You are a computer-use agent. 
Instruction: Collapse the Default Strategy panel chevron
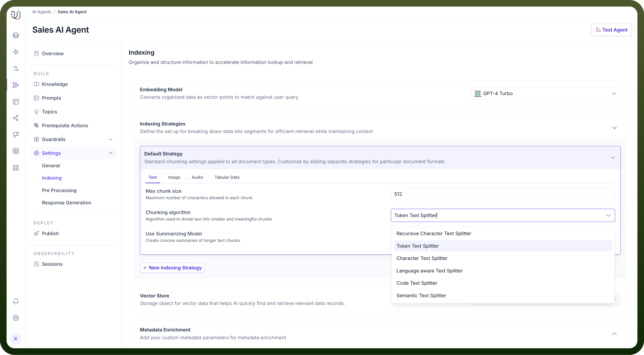(613, 158)
